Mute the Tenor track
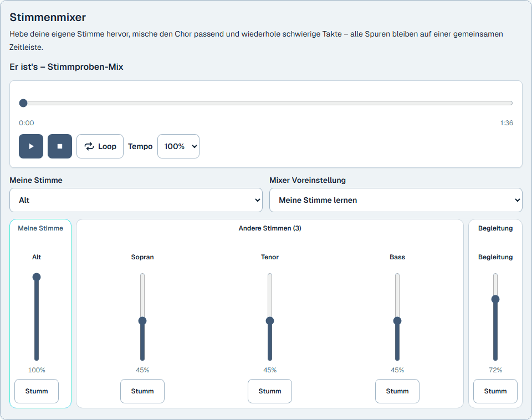This screenshot has width=532, height=420. [x=270, y=391]
